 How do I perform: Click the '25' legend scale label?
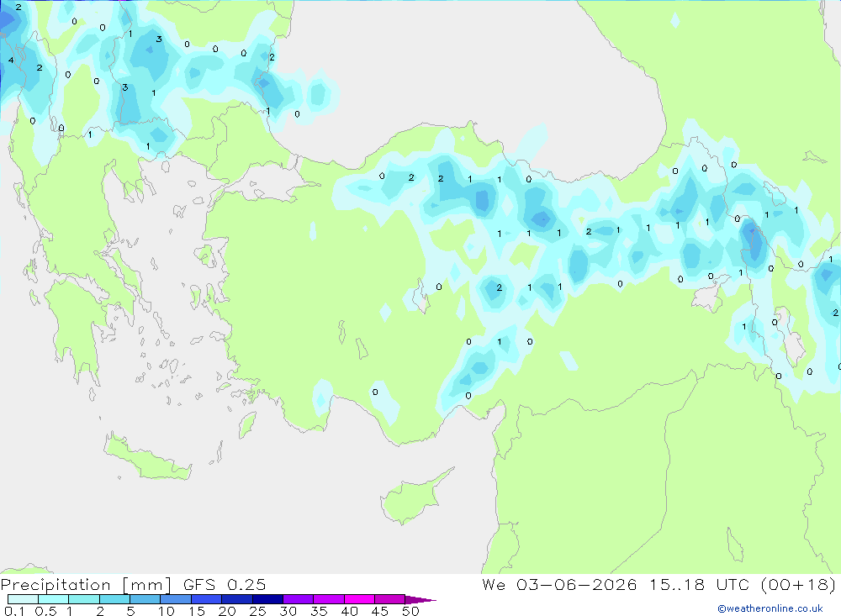pyautogui.click(x=257, y=611)
